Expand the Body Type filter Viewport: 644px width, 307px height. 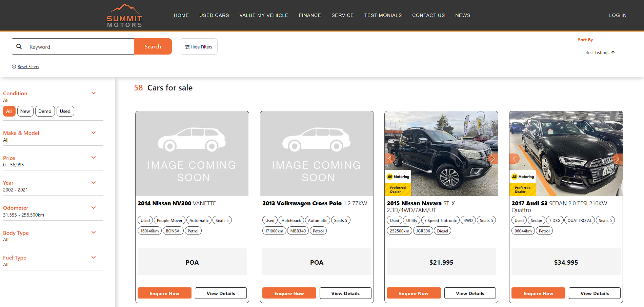point(94,232)
